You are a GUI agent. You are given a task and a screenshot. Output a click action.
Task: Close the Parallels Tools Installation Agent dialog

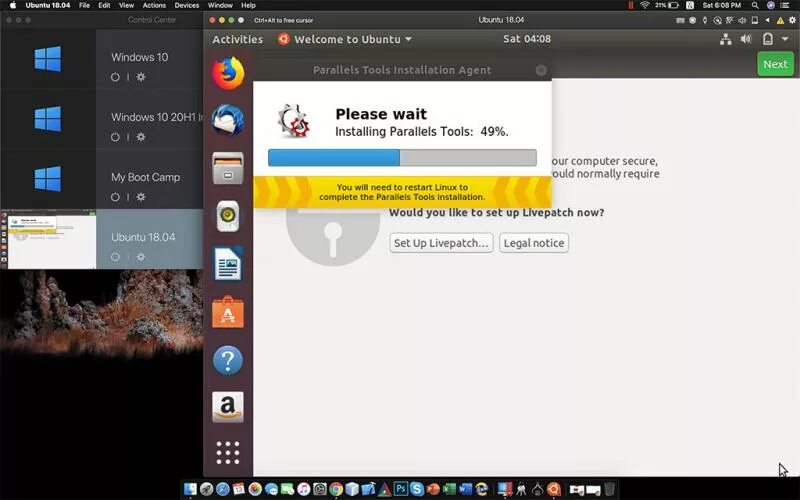pyautogui.click(x=541, y=70)
